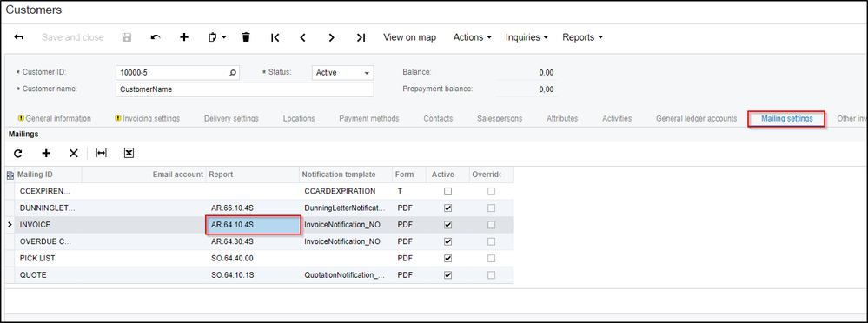Select the INVOICE report cell AR.64.10.4S
868x323 pixels.
tap(253, 225)
